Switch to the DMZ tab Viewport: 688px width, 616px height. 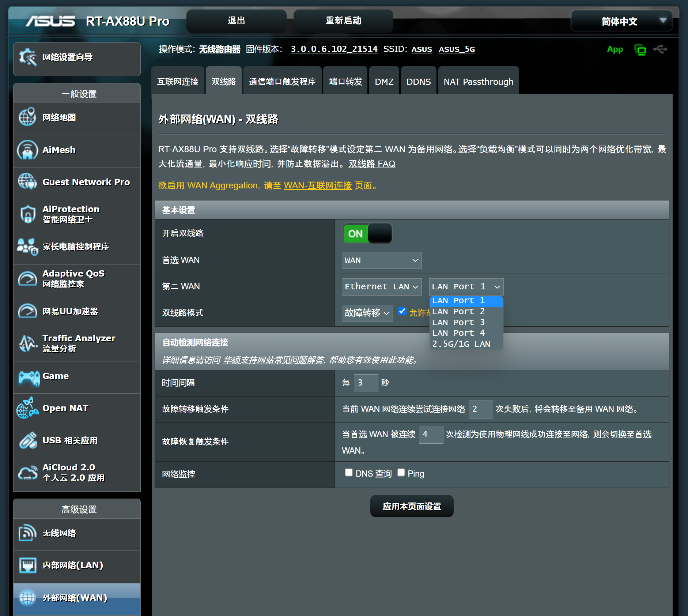pos(384,81)
